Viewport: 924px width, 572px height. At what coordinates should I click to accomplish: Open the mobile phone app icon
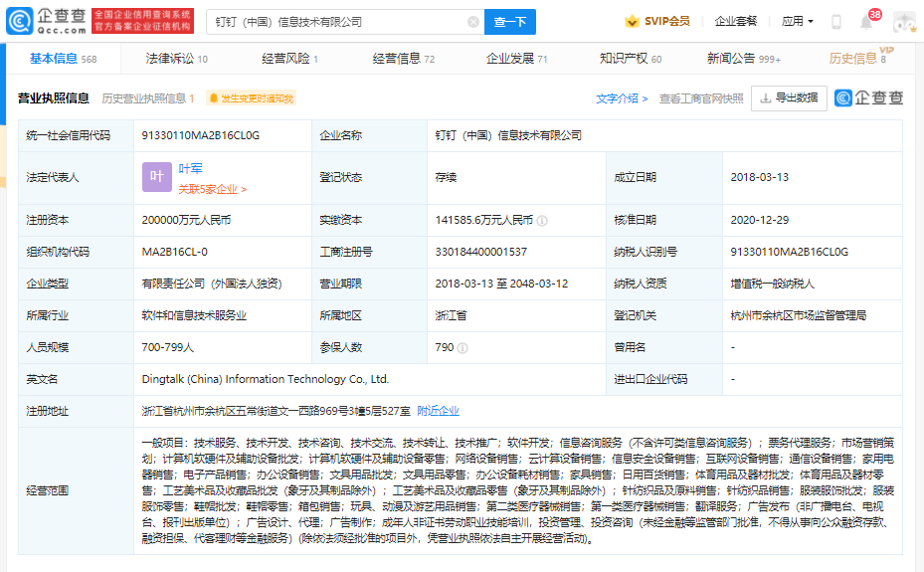pyautogui.click(x=835, y=22)
